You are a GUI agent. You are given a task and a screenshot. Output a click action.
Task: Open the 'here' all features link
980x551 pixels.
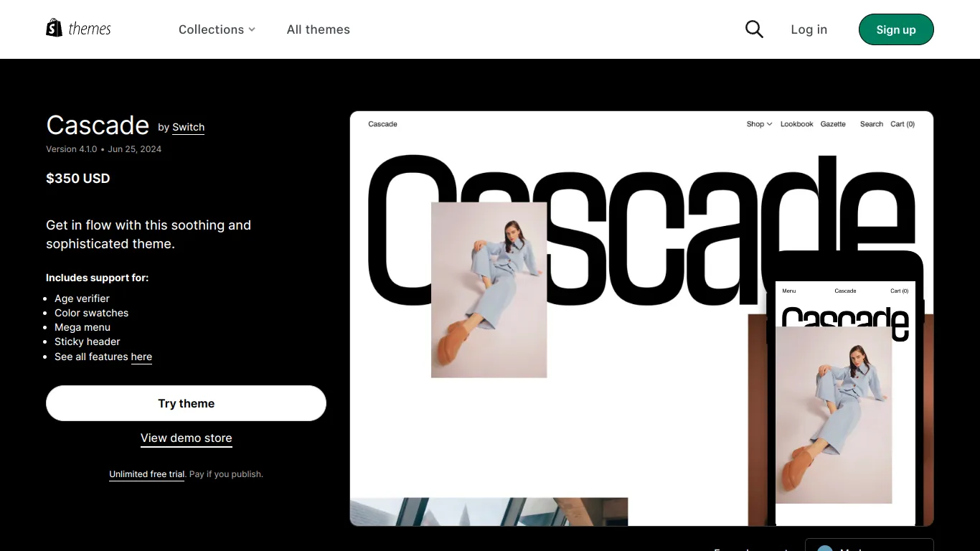pyautogui.click(x=141, y=357)
